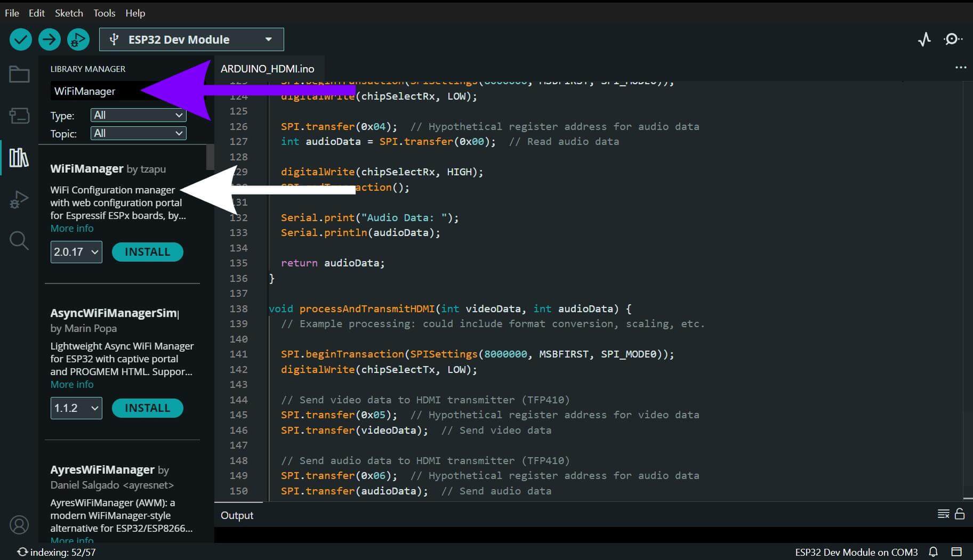Screen dimensions: 973x560
Task: Open More info for WiFiManager
Action: click(x=72, y=229)
